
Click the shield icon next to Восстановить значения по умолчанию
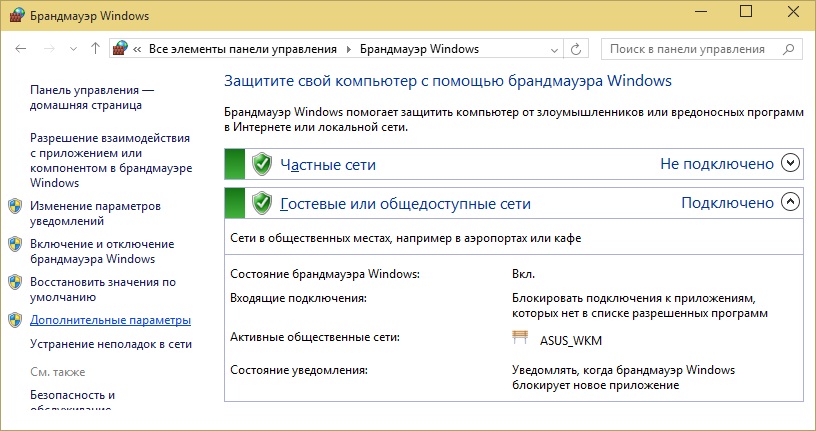15,282
